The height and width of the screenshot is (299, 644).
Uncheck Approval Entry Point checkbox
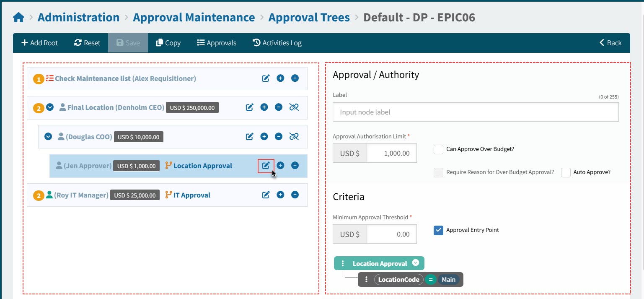(x=438, y=230)
